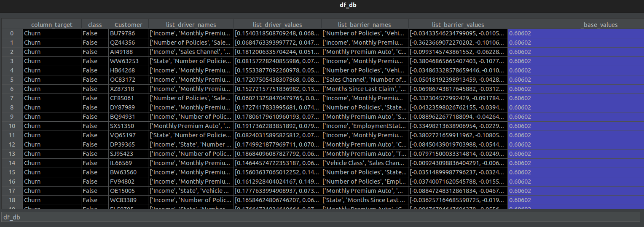This screenshot has width=644, height=227.
Task: Select row index 18
Action: 12,200
